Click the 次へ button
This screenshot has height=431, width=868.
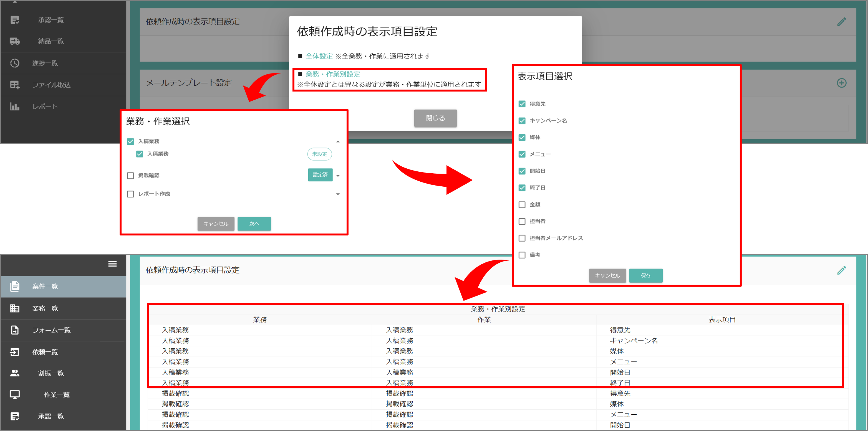pos(254,224)
